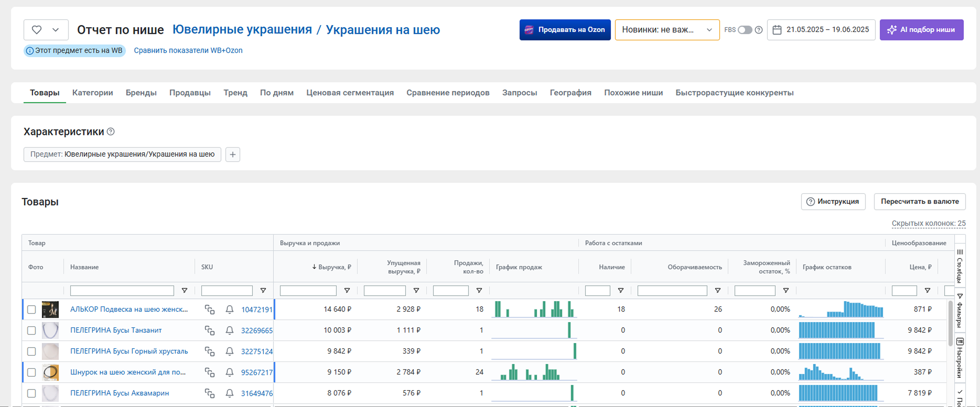
Task: Click Предмет characteristic chip
Action: [122, 154]
